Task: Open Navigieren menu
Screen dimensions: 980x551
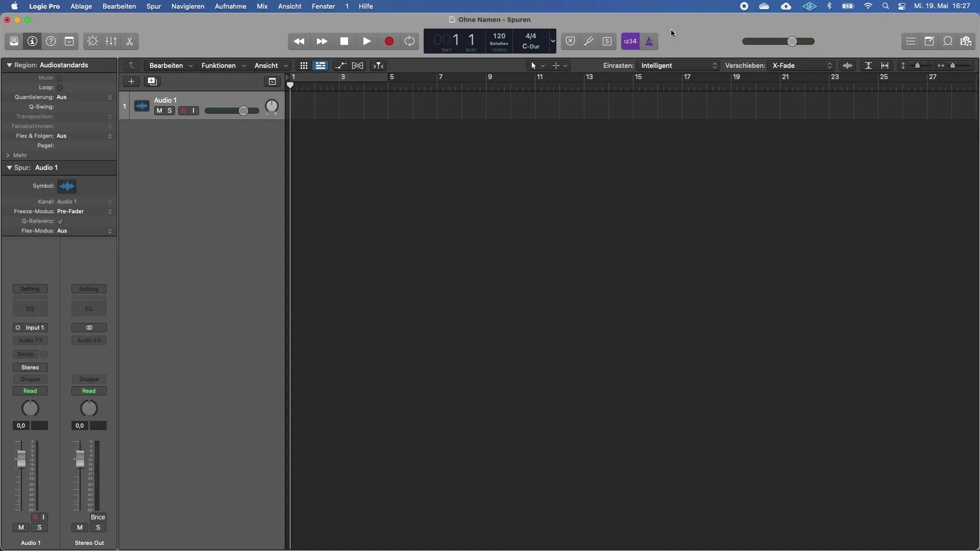Action: (188, 6)
